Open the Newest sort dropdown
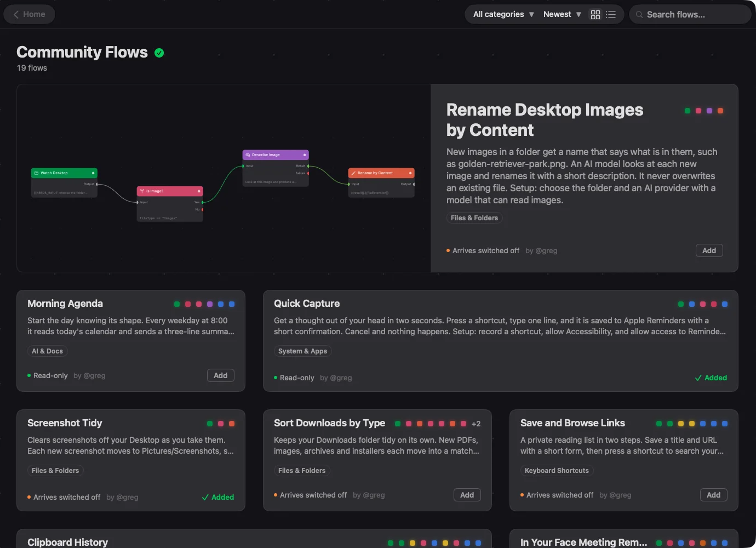The width and height of the screenshot is (756, 548). 562,14
